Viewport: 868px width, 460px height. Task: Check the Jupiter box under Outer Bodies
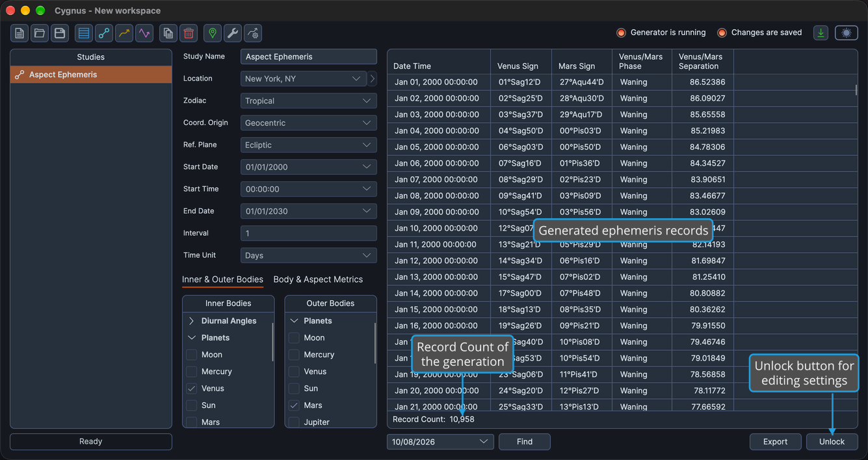point(294,422)
